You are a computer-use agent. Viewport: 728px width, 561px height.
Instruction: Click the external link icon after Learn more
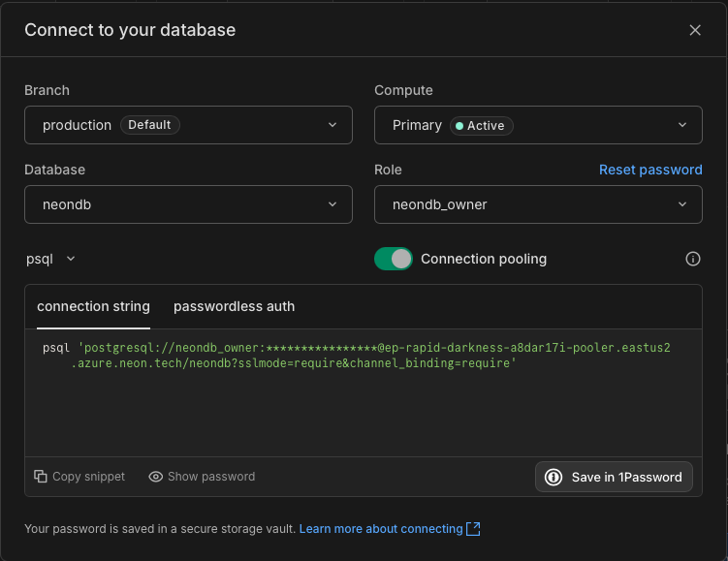[473, 528]
